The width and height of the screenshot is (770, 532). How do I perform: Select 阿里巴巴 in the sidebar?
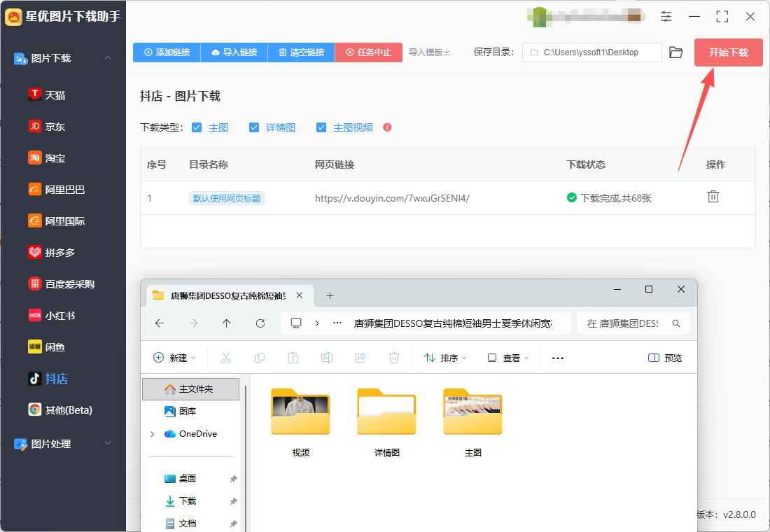pyautogui.click(x=57, y=189)
